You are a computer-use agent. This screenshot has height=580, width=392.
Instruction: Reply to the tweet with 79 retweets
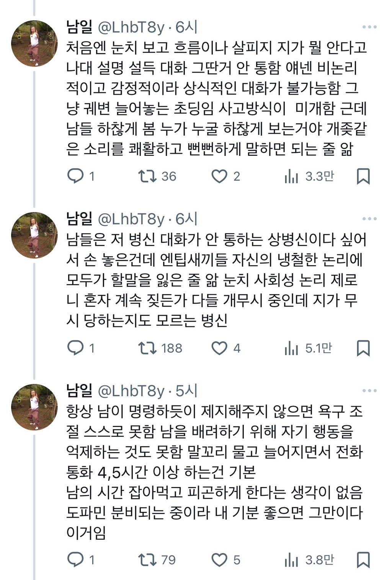[x=75, y=560]
